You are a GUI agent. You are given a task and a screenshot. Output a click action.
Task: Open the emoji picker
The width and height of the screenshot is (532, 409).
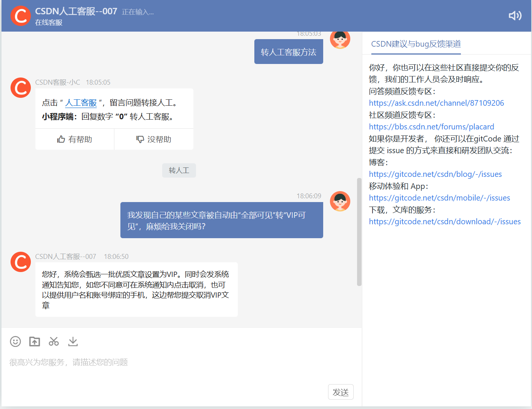(15, 341)
